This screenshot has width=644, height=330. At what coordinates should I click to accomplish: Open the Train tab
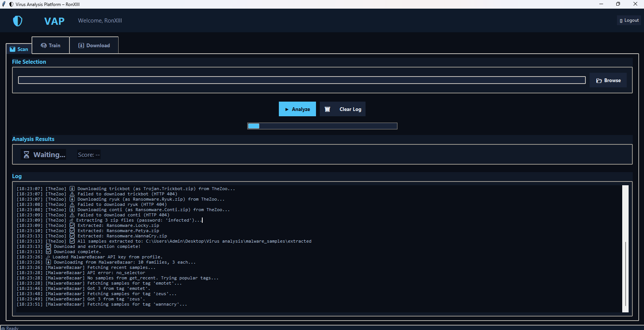pyautogui.click(x=51, y=45)
